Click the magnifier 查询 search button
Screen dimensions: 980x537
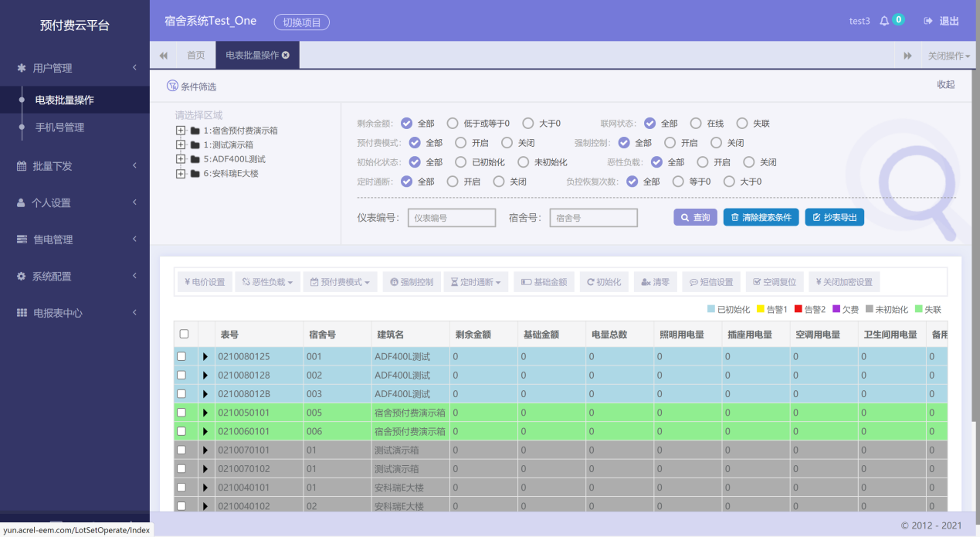click(x=696, y=218)
